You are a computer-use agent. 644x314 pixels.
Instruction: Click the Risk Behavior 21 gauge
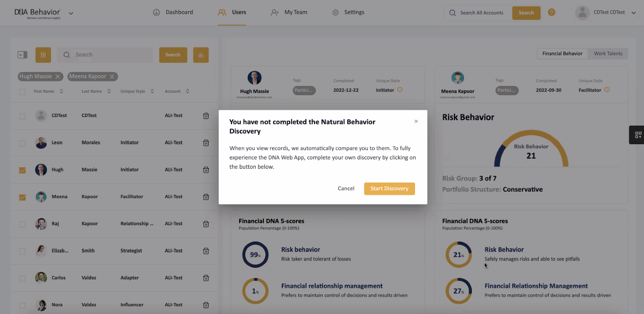click(531, 149)
